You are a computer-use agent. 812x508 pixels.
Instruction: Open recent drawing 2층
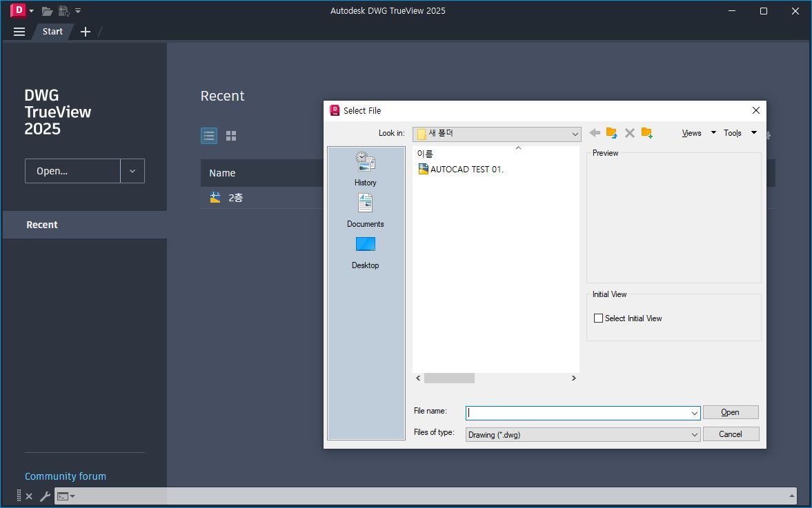(236, 198)
